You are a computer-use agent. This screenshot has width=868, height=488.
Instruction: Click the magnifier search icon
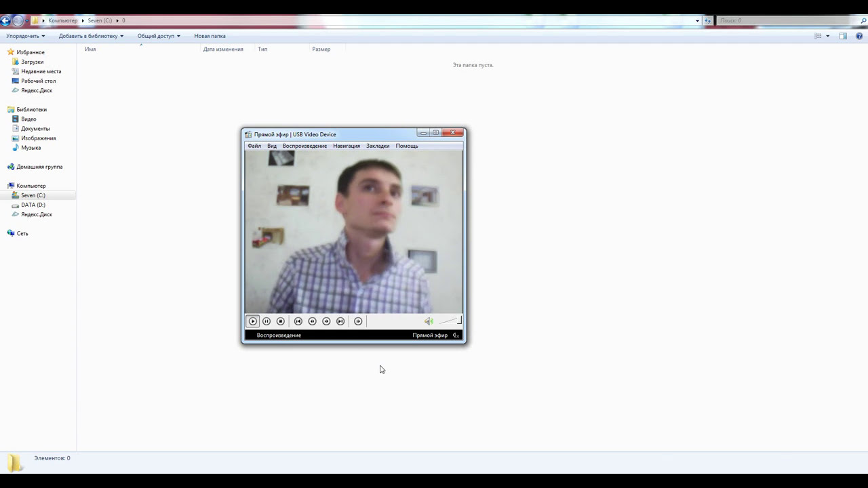pos(863,21)
